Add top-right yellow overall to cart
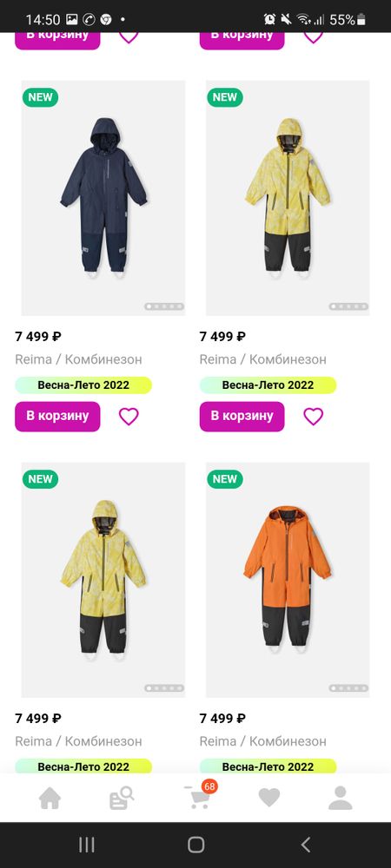The width and height of the screenshot is (391, 868). coord(242,417)
